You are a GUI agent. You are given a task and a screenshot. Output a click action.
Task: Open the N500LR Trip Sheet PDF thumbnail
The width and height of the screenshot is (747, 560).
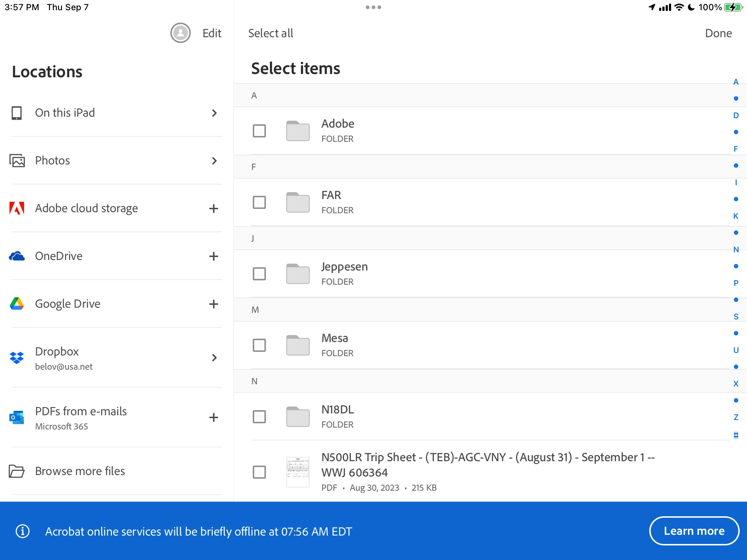click(x=298, y=472)
